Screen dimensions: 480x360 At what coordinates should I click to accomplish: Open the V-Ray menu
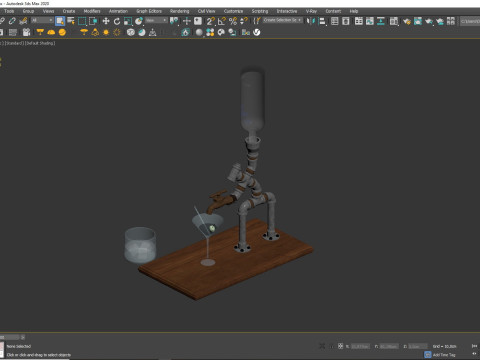(311, 11)
